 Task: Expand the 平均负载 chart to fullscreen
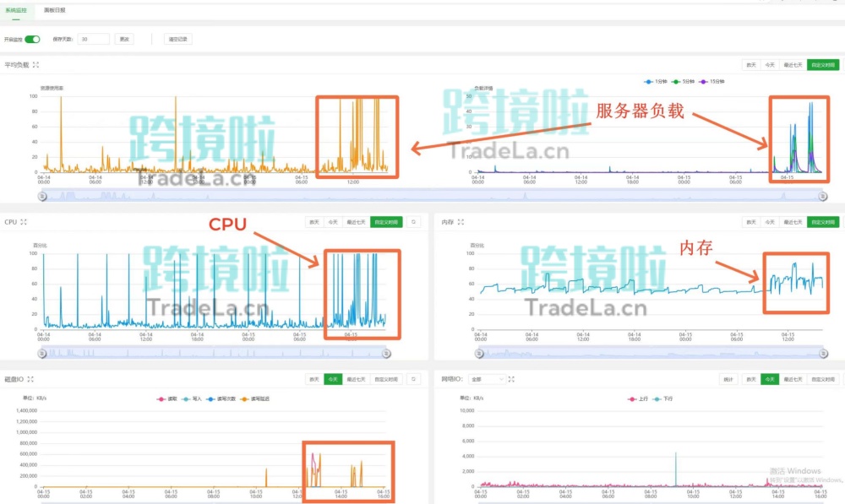click(x=35, y=65)
